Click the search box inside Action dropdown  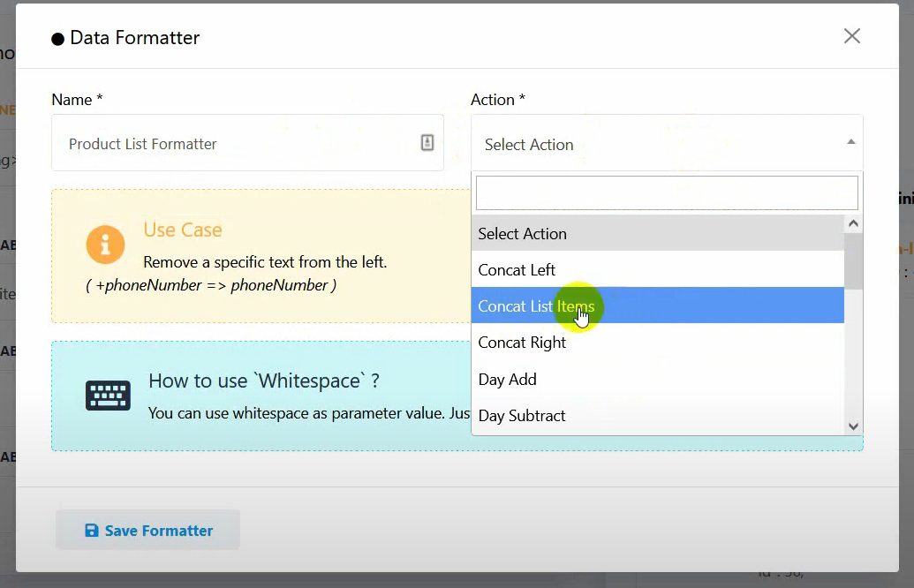[666, 192]
